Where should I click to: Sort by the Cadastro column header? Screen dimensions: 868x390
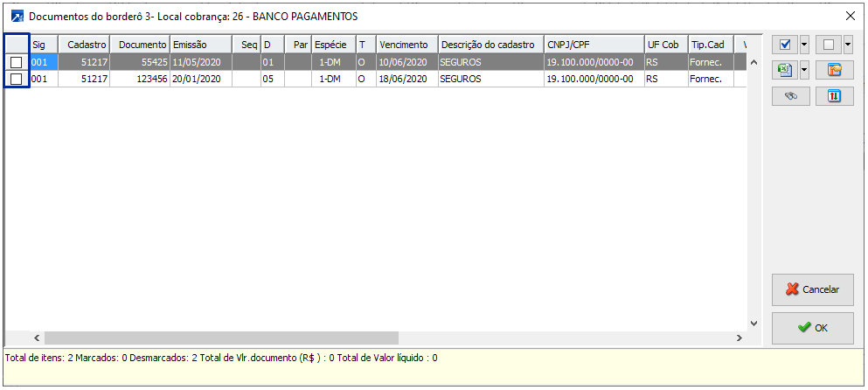click(x=84, y=45)
